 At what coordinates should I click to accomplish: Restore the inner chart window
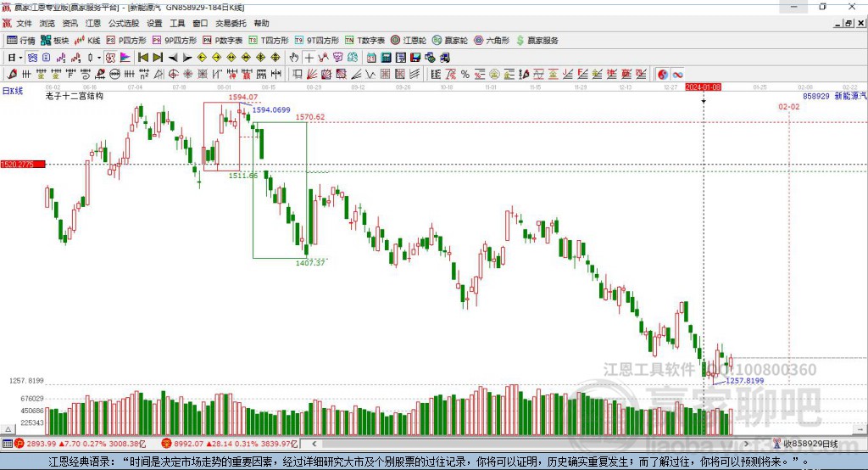click(x=849, y=23)
